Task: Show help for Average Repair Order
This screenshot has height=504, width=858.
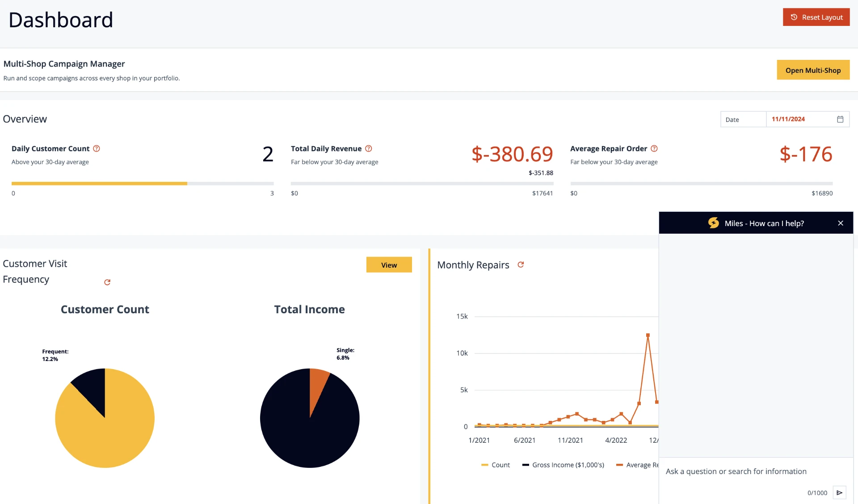Action: (x=654, y=149)
